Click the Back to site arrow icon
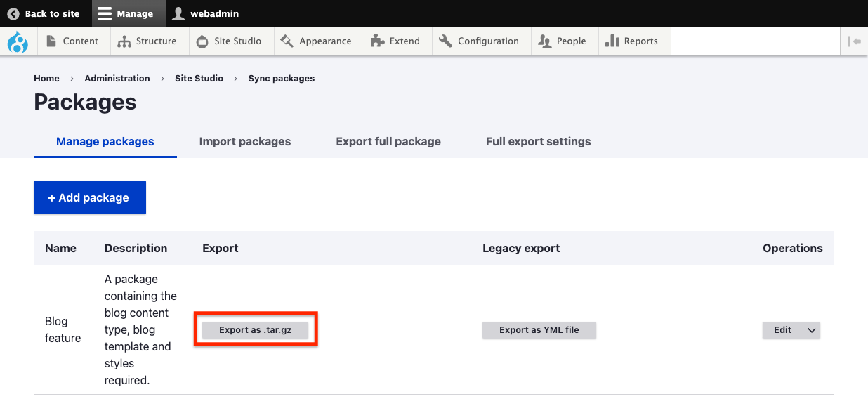 13,13
